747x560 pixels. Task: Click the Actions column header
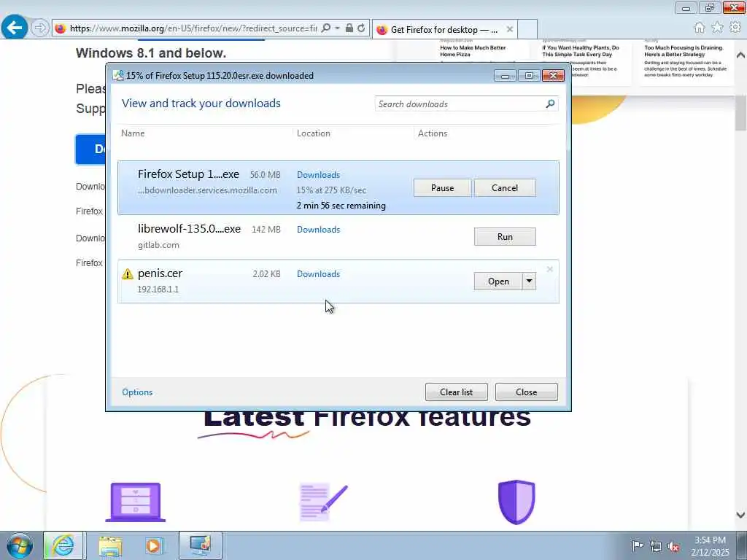point(433,133)
